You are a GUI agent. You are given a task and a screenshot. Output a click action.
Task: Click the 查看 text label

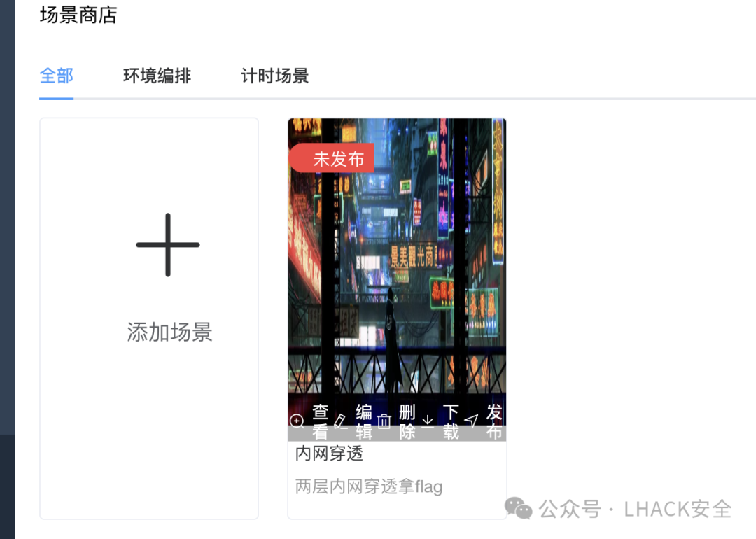point(320,421)
